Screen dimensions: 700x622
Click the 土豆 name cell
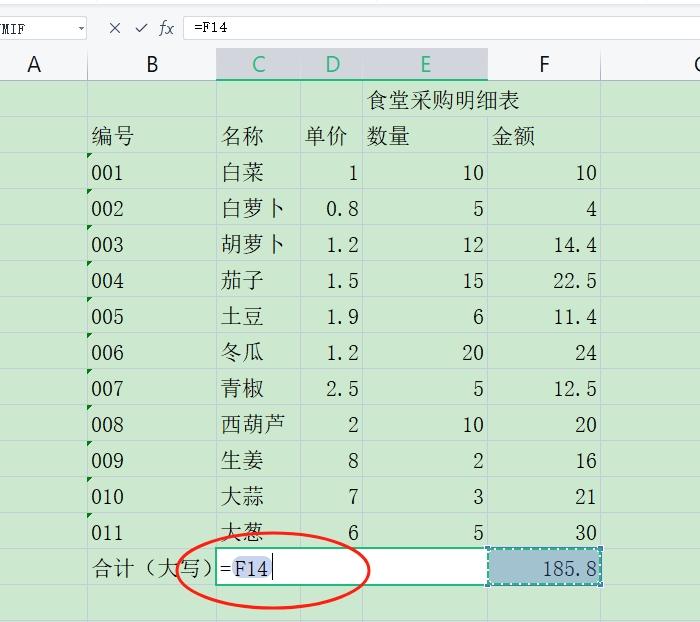pyautogui.click(x=258, y=316)
